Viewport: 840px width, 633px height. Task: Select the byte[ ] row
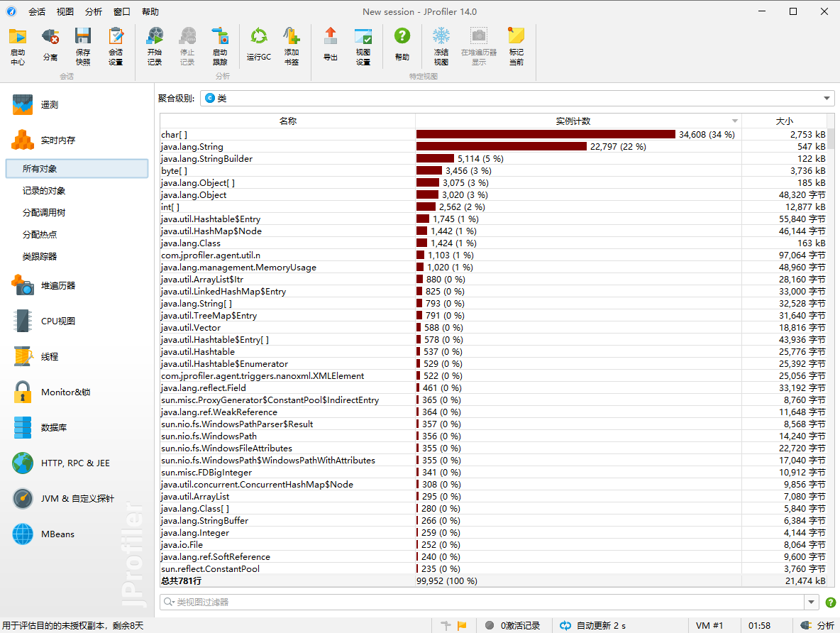493,170
